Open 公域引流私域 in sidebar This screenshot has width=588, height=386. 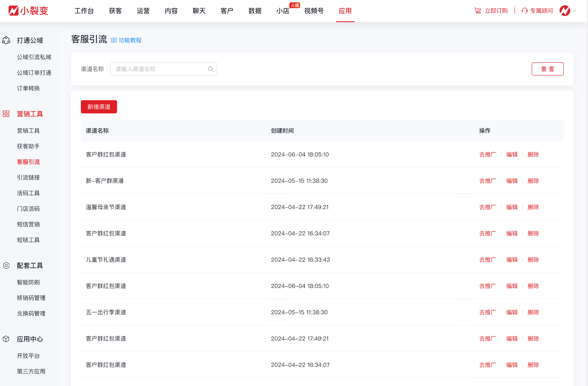(34, 57)
